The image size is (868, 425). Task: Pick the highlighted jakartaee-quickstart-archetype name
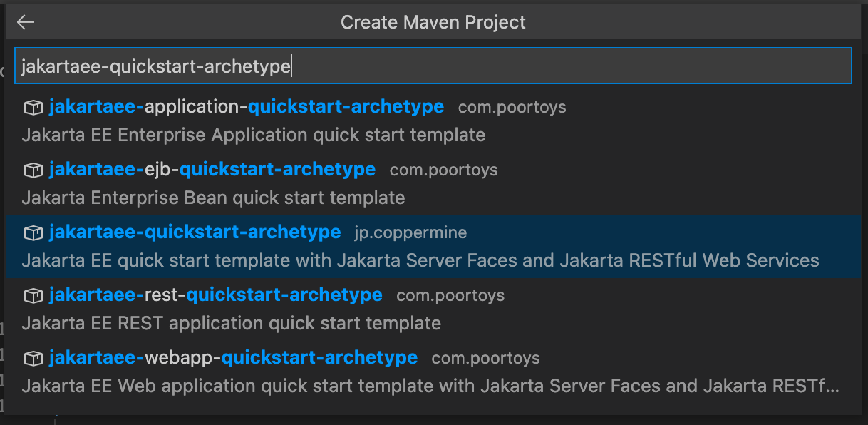point(195,232)
